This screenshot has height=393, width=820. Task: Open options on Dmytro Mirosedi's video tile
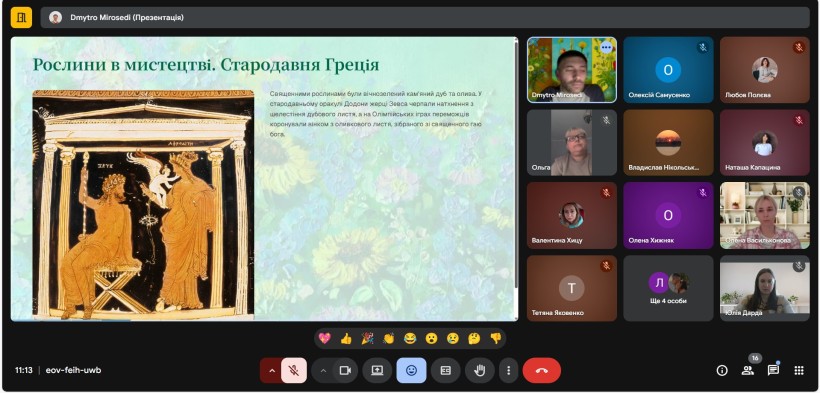[x=606, y=48]
